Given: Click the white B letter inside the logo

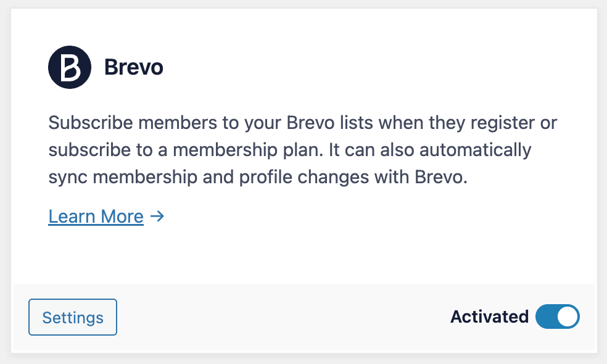Looking at the screenshot, I should click(70, 67).
